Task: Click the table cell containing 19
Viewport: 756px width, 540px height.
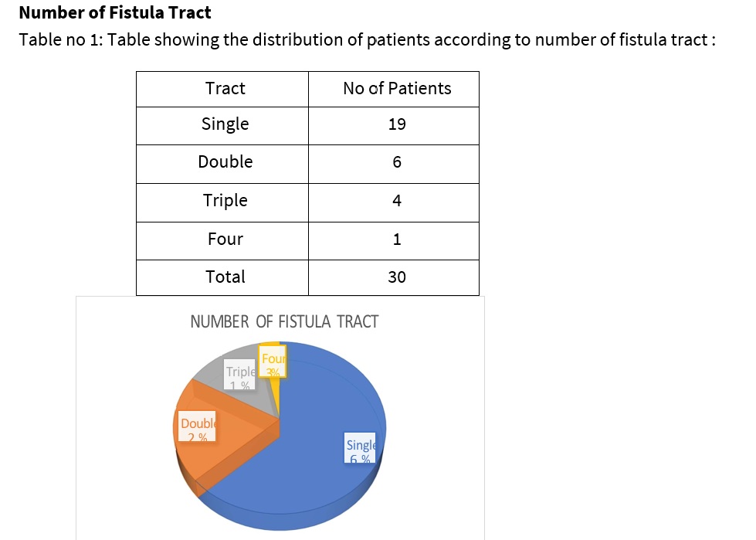Action: point(397,124)
